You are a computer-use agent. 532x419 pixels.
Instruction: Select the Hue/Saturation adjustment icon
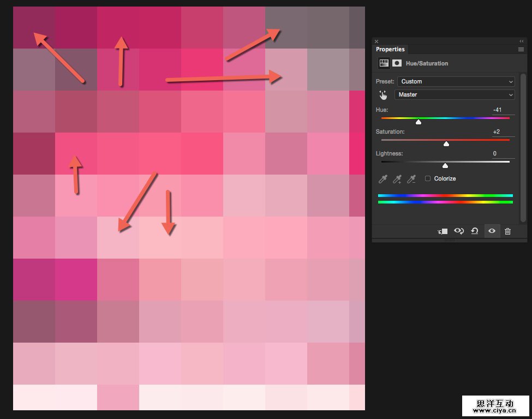pyautogui.click(x=384, y=63)
